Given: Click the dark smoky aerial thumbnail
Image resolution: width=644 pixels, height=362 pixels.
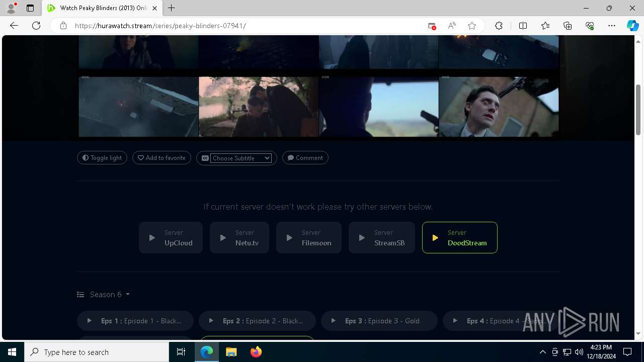Looking at the screenshot, I should pyautogui.click(x=138, y=106).
